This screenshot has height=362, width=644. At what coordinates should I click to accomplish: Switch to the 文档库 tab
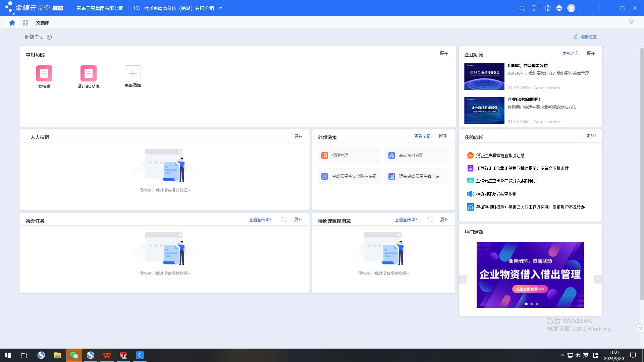pos(43,23)
